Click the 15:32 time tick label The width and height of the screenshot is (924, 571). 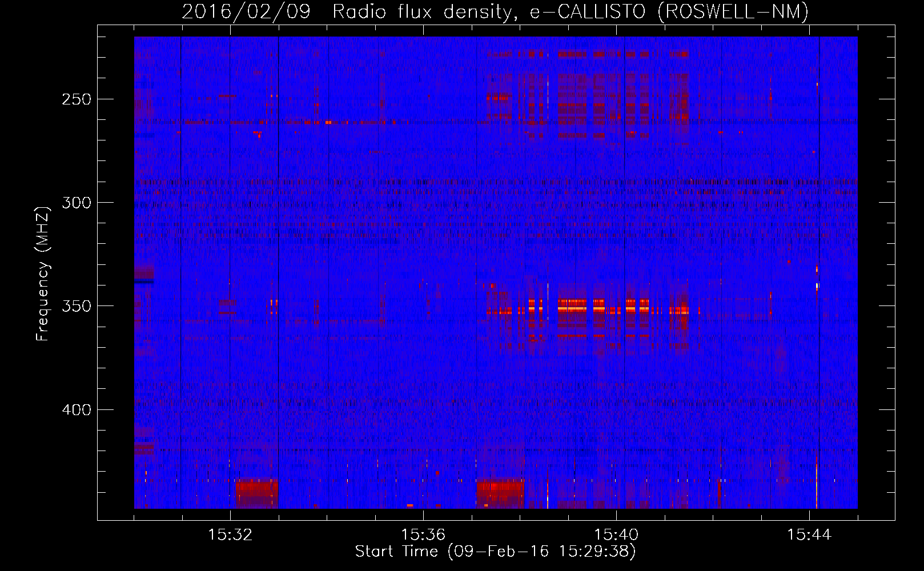(x=230, y=535)
